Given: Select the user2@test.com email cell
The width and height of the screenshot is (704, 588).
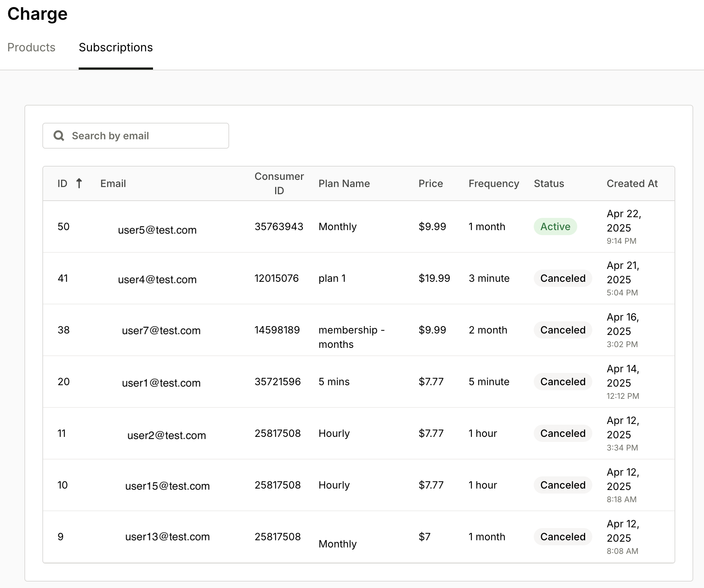Looking at the screenshot, I should 167,435.
